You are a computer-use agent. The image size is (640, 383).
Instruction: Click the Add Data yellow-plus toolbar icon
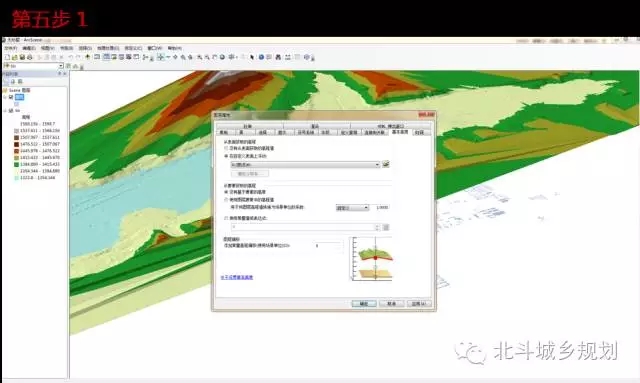(x=87, y=57)
